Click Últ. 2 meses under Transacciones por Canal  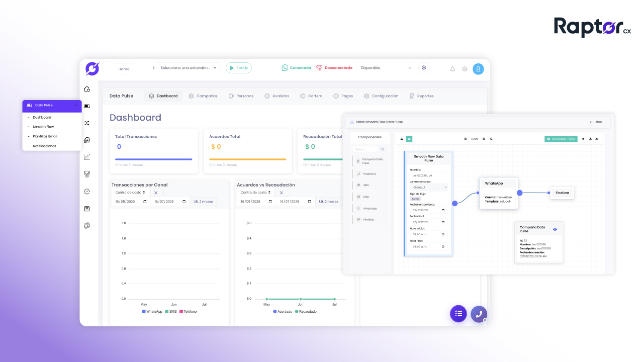point(203,202)
